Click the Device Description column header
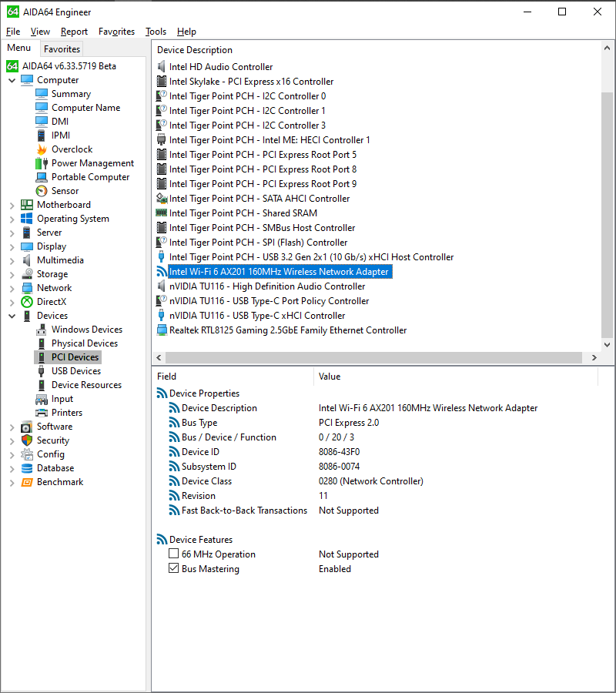 195,50
